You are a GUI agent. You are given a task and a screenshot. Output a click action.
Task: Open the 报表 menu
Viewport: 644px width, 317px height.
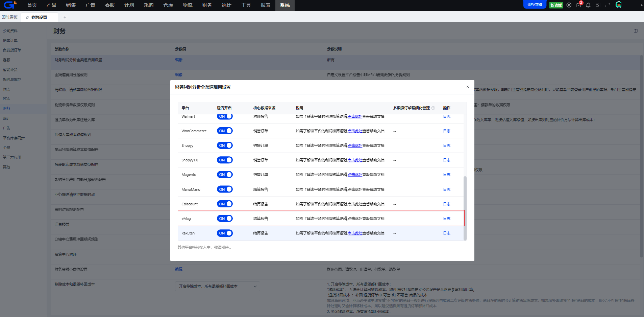[x=266, y=5]
